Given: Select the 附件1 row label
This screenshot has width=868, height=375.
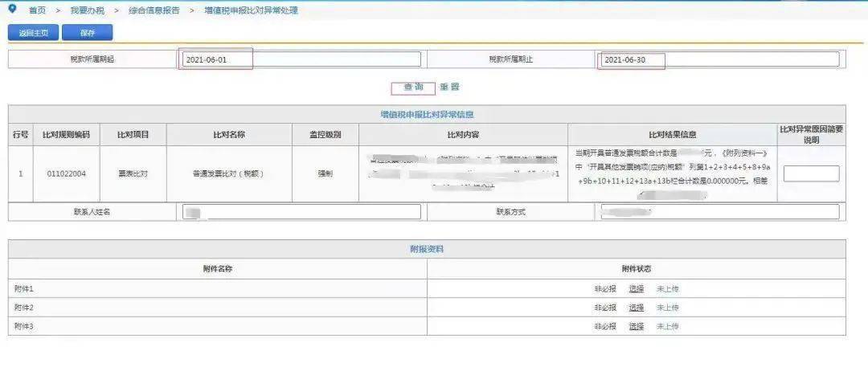Looking at the screenshot, I should tap(24, 289).
